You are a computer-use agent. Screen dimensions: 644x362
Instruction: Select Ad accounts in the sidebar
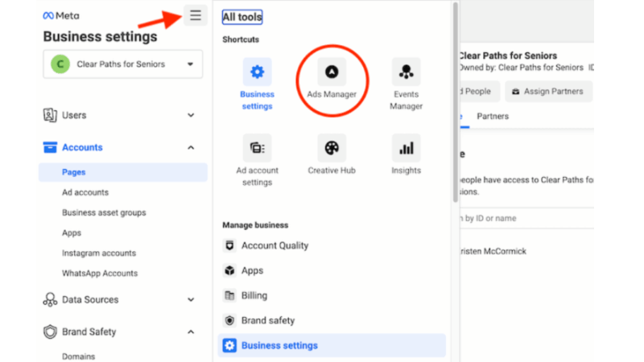pos(85,192)
